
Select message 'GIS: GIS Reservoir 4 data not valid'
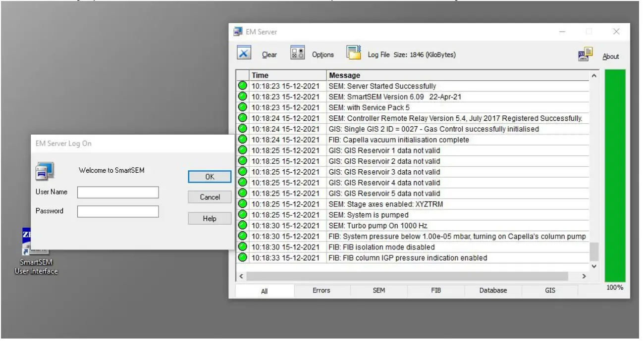click(x=384, y=183)
